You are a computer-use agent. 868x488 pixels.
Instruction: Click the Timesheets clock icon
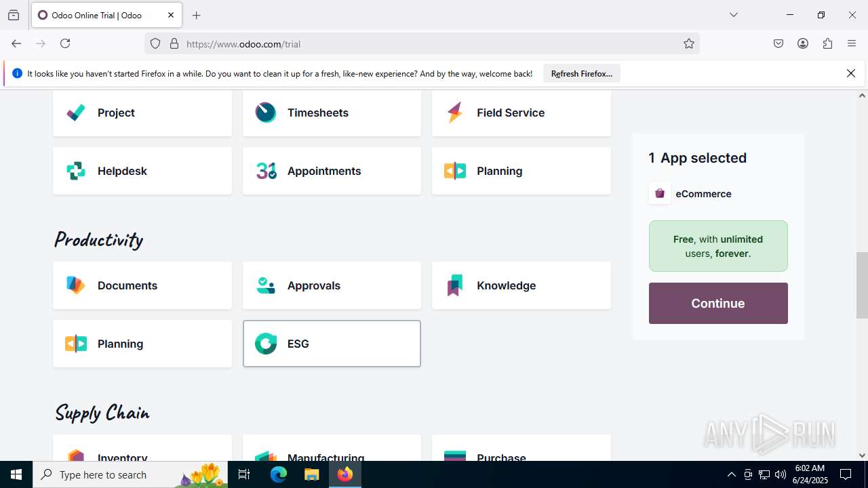(265, 113)
